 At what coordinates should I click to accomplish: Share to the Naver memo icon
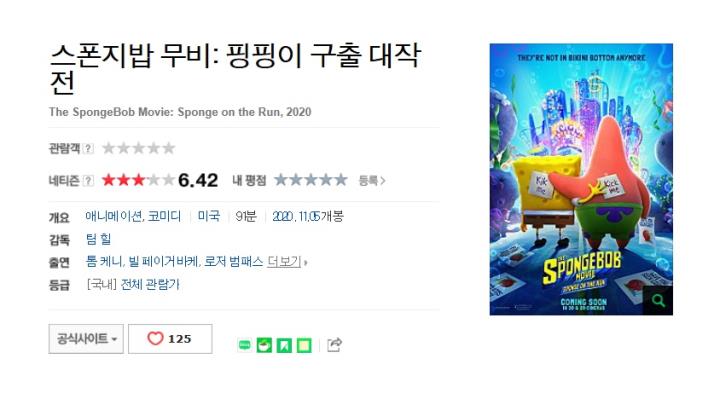(304, 345)
